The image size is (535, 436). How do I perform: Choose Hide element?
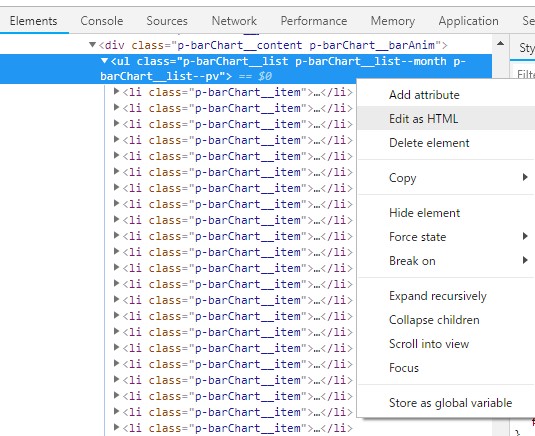pos(424,213)
